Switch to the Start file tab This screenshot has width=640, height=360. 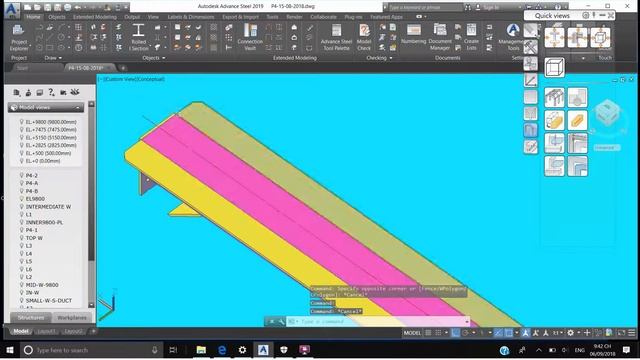pos(22,68)
